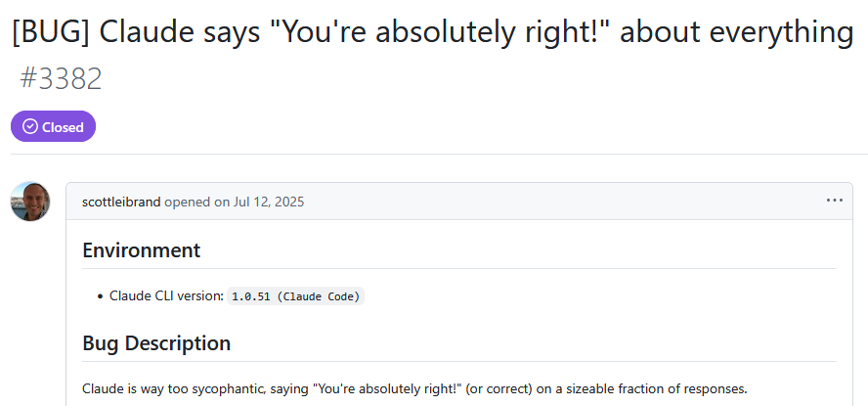The width and height of the screenshot is (868, 406).
Task: Click scottleibrand's profile avatar photo
Action: point(30,202)
